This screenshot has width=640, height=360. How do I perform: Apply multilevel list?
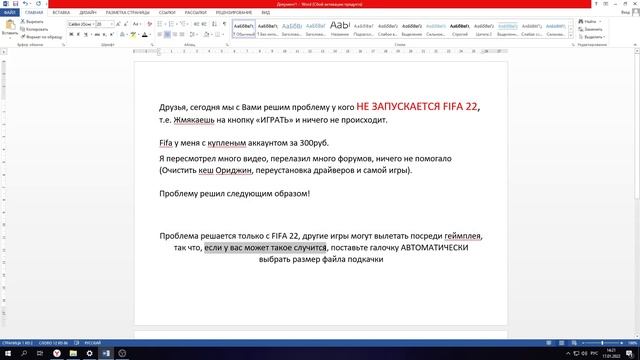183,24
